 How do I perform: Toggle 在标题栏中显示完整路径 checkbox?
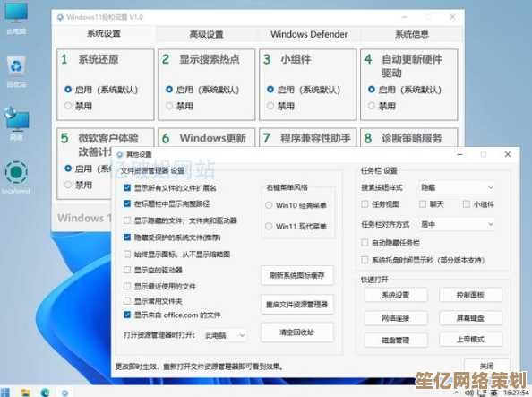coord(127,203)
